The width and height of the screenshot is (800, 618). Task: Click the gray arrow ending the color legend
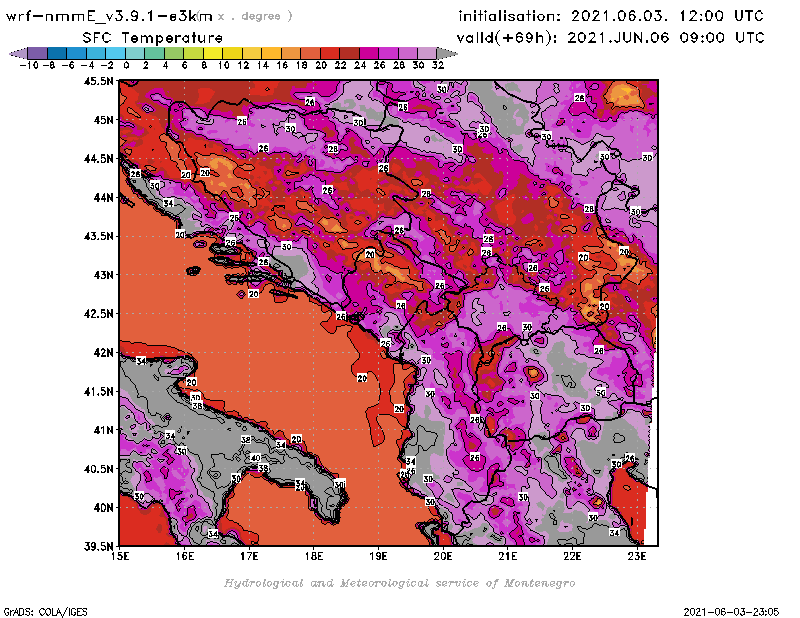(x=447, y=53)
